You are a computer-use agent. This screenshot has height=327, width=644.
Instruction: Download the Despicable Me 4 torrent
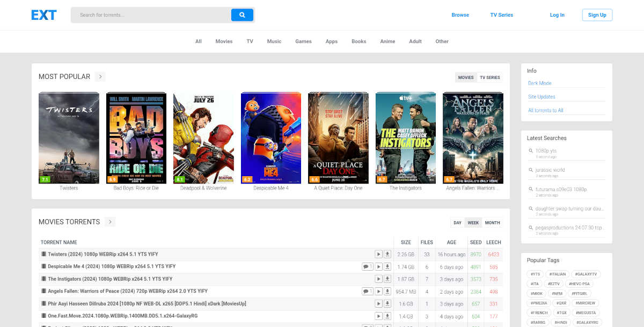387,267
